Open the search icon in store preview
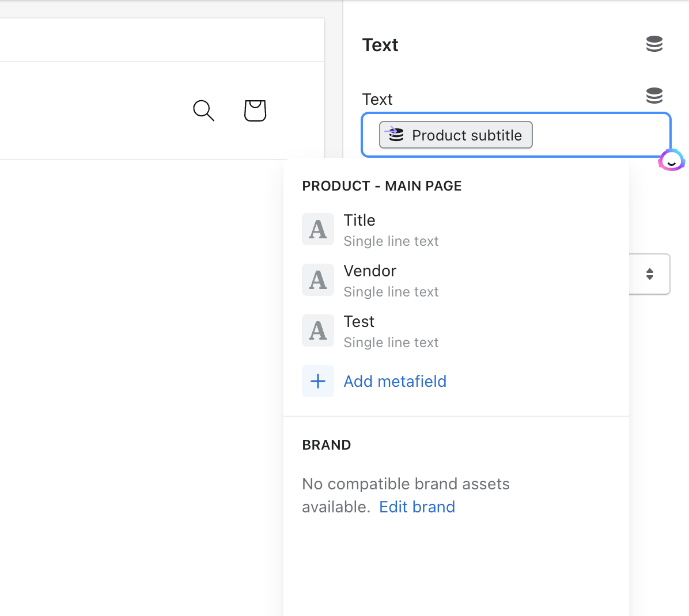The width and height of the screenshot is (689, 616). (x=203, y=111)
